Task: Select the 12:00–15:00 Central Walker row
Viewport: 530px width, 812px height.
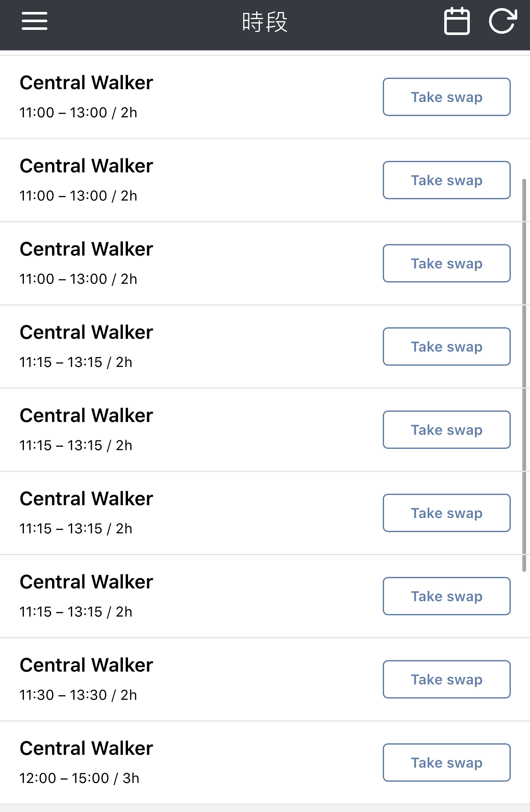Action: click(x=265, y=763)
